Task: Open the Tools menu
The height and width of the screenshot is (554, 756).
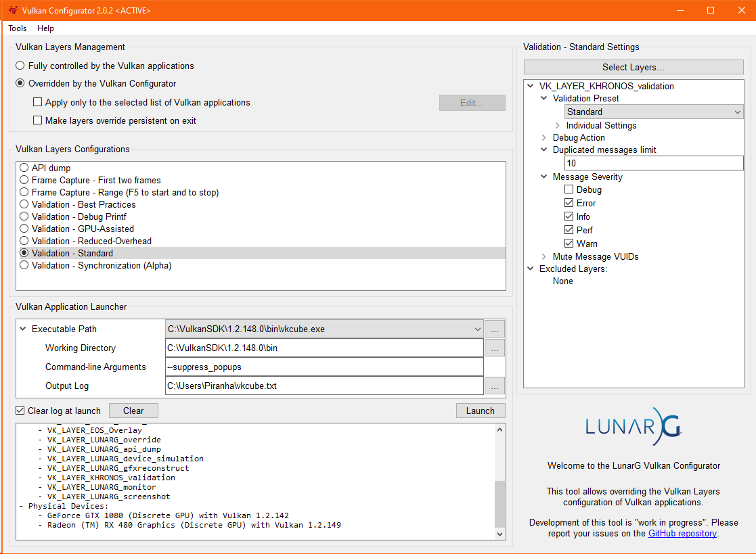Action: click(18, 28)
